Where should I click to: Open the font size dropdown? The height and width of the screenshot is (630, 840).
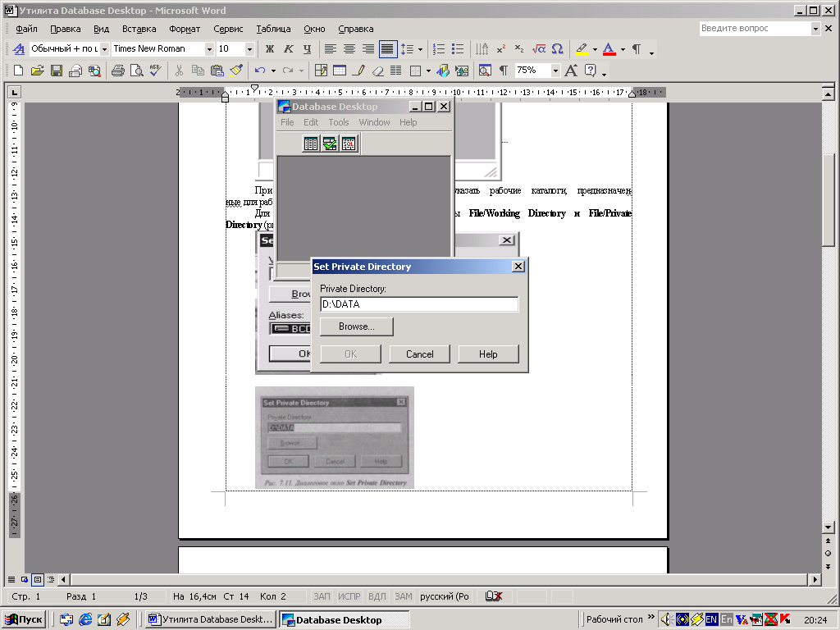pos(249,48)
